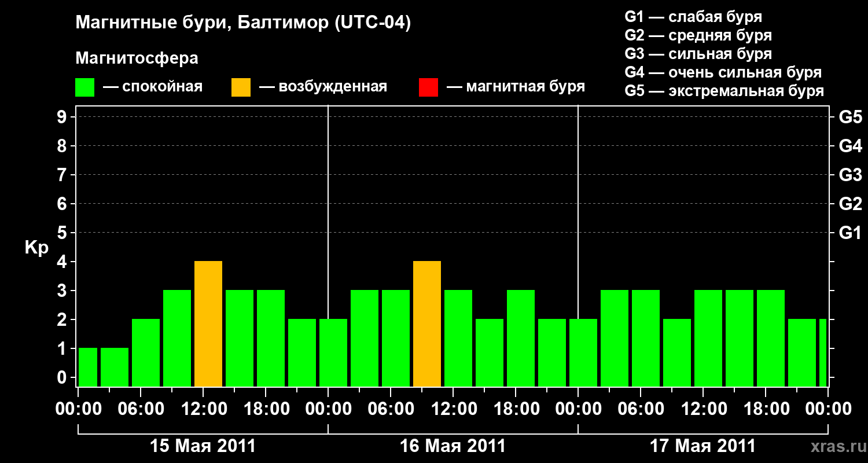Image resolution: width=868 pixels, height=463 pixels.
Task: Click the '12:00' time label above 17 Мая
Action: pos(703,409)
